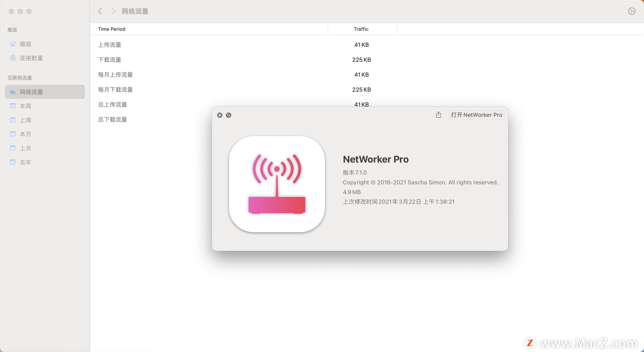Close the NetWorker Pro preview panel
This screenshot has height=352, width=644.
[x=220, y=115]
